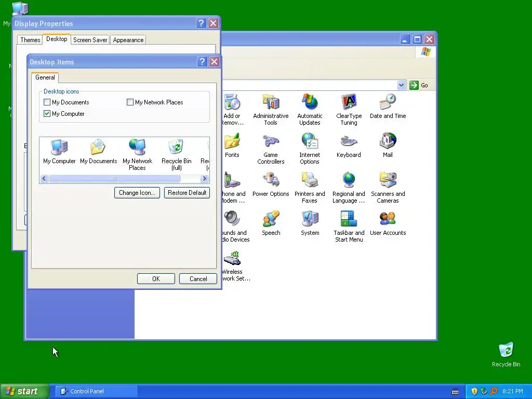Open User Accounts icon
This screenshot has width=532, height=399.
[388, 223]
